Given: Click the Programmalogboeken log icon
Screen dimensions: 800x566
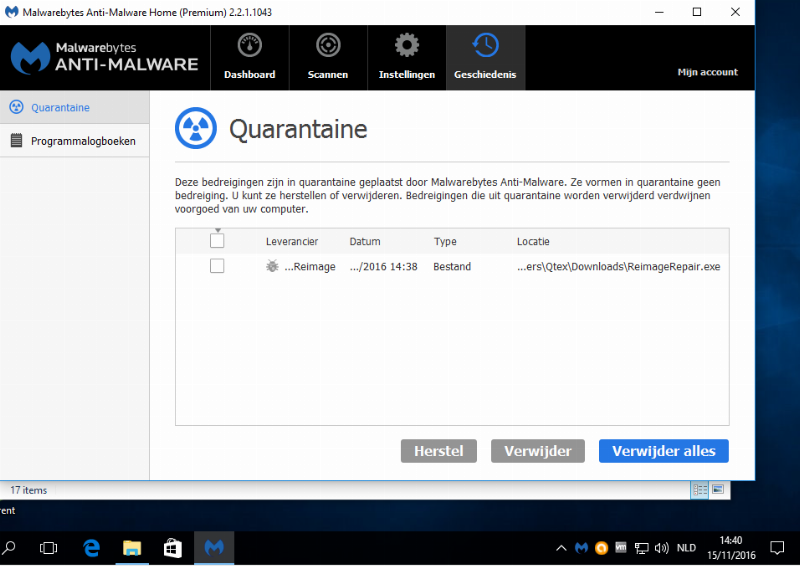Looking at the screenshot, I should pyautogui.click(x=16, y=140).
